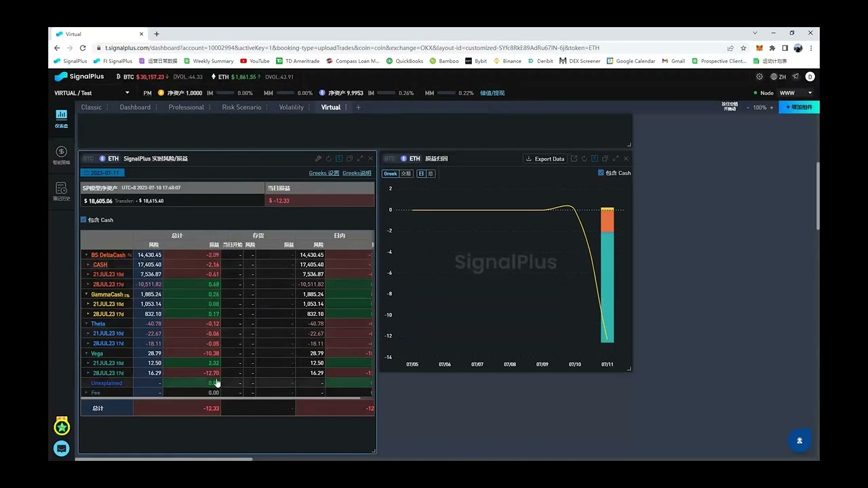Screen dimensions: 868x488
Task: Open Chrome extensions puzzle icon
Action: 772,48
